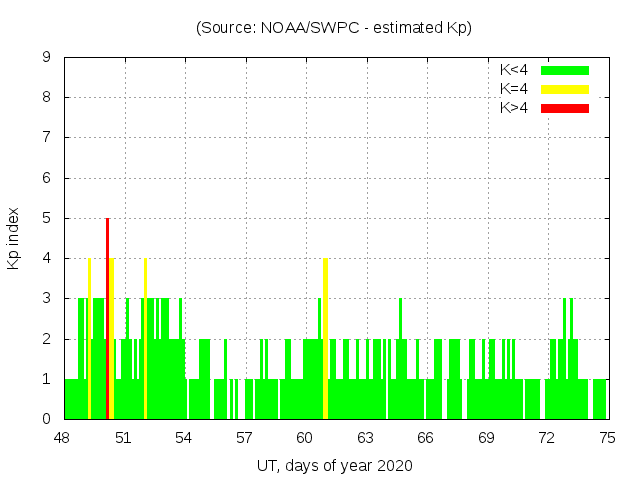Click the yellow K=4 legend swatch

565,89
